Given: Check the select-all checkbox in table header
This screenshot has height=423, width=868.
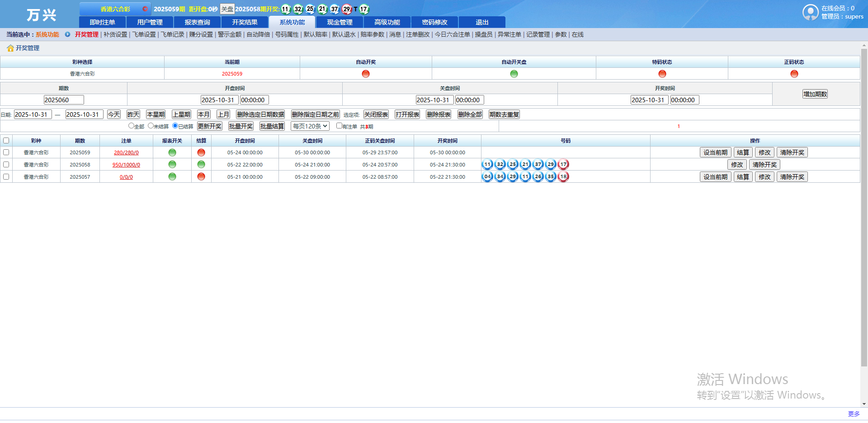Looking at the screenshot, I should 6,141.
